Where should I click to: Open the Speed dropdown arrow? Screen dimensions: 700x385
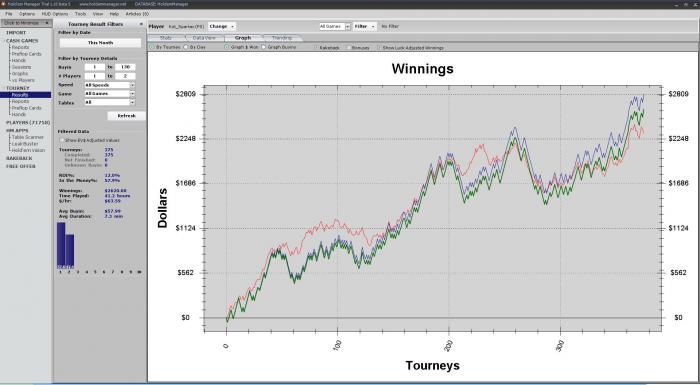coord(133,85)
